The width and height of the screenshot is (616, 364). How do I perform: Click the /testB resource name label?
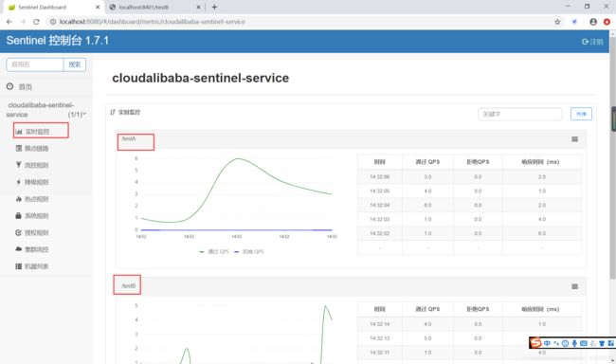(x=129, y=285)
